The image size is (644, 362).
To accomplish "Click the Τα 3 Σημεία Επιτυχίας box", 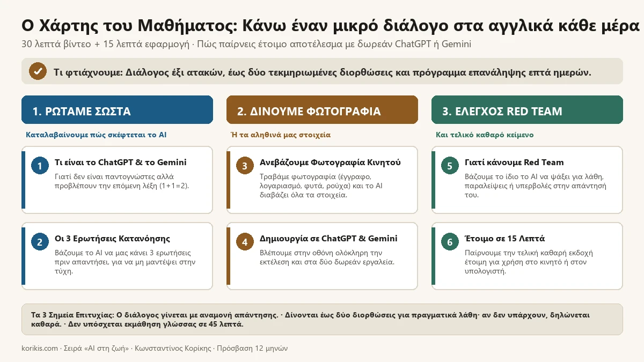I will [322, 320].
